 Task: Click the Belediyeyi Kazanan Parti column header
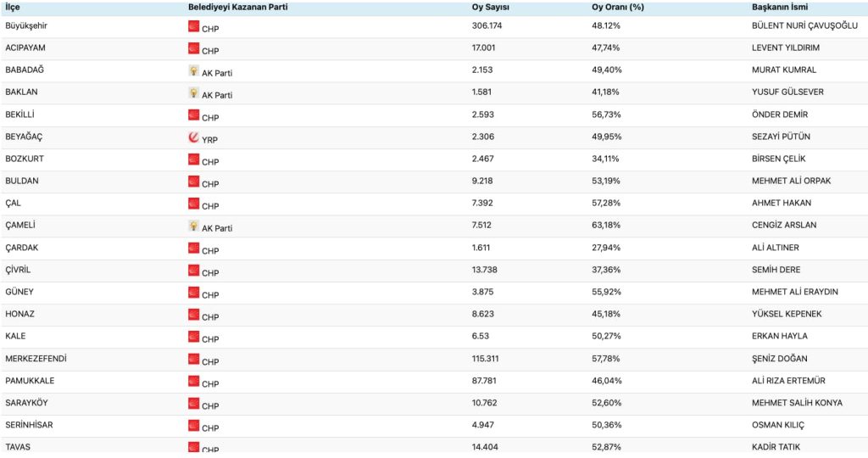click(x=232, y=8)
